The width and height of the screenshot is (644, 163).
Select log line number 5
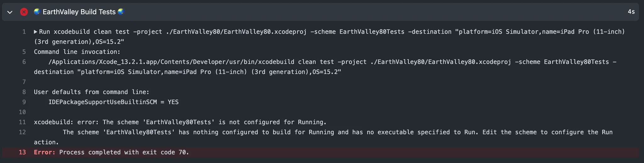(x=24, y=52)
